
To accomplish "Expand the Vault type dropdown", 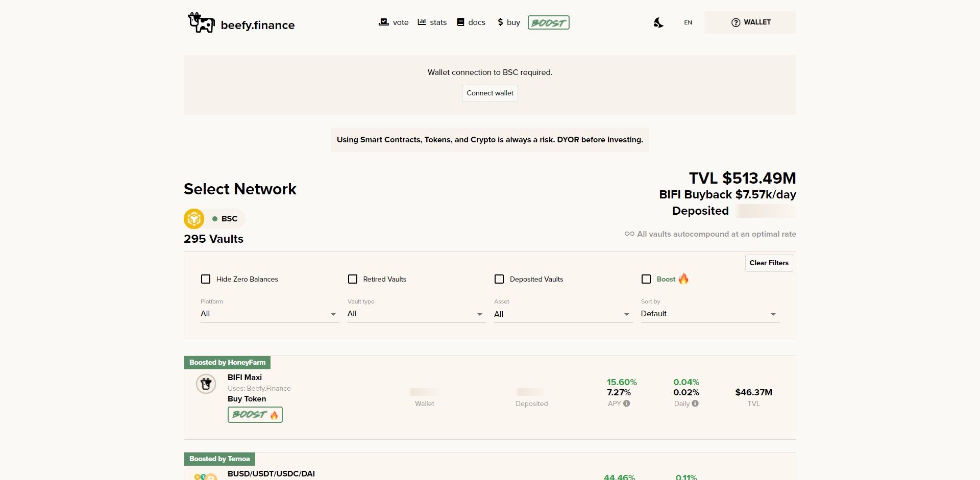I will (415, 314).
